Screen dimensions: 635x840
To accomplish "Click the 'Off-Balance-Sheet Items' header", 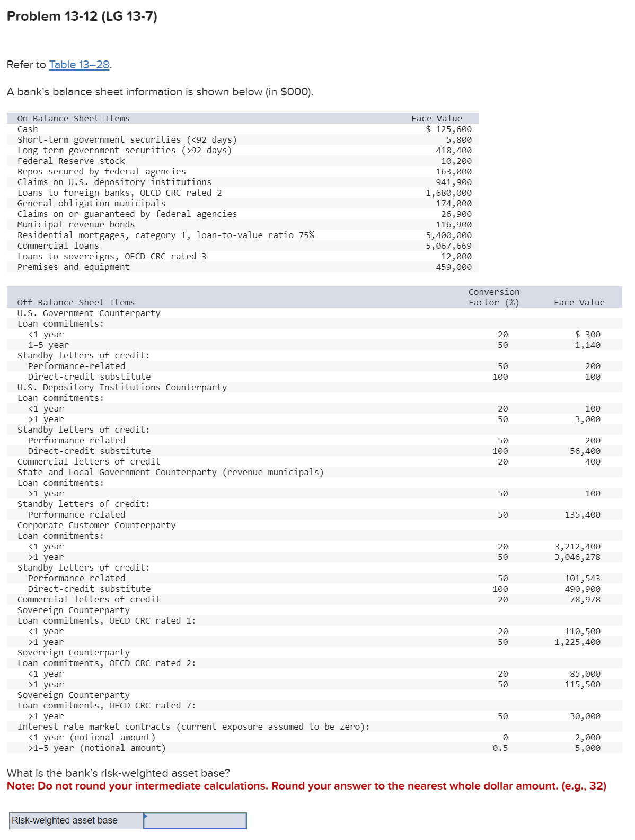I will click(76, 303).
